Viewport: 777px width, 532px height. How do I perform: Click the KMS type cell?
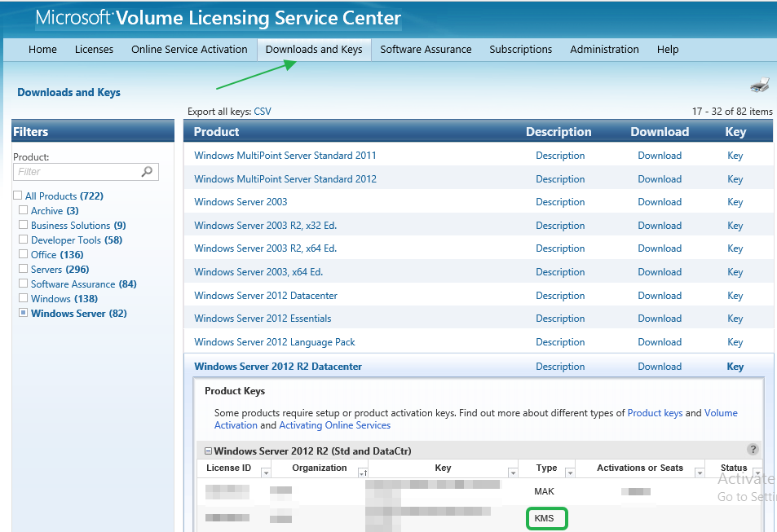(544, 518)
